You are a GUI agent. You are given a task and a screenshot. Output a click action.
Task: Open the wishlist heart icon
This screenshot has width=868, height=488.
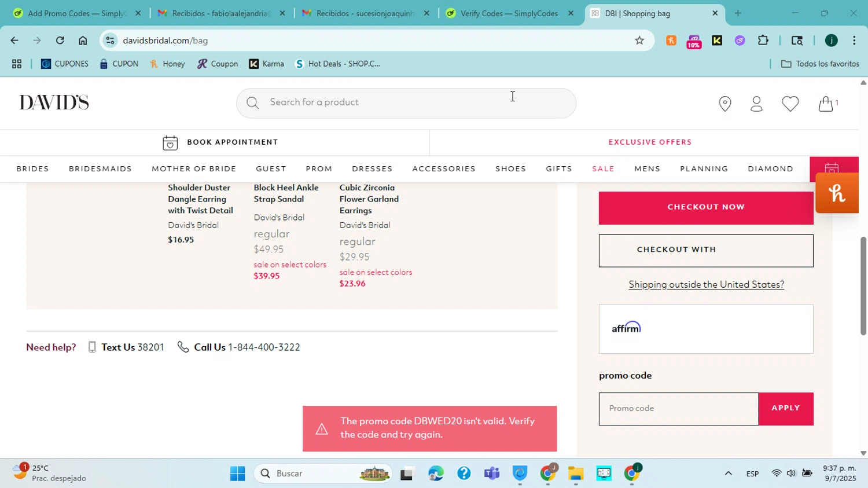click(x=790, y=104)
